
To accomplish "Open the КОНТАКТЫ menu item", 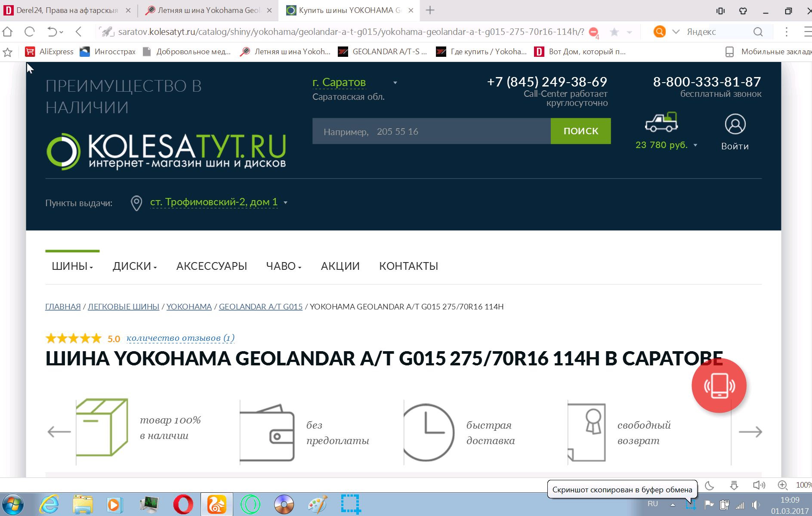I will click(408, 266).
